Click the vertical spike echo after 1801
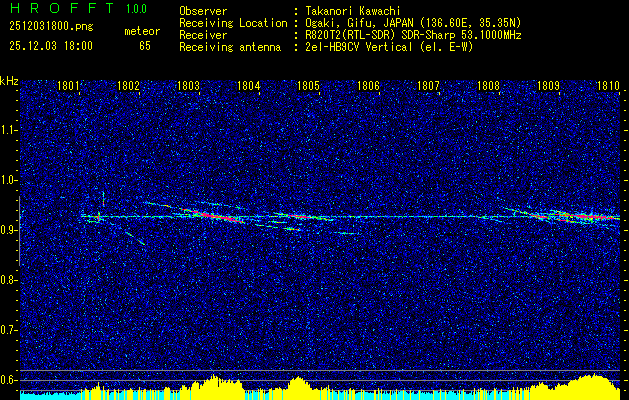The width and height of the screenshot is (629, 400). point(103,199)
